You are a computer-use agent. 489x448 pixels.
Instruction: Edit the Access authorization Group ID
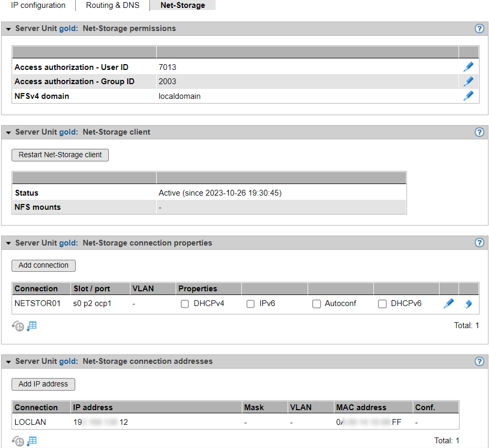pos(468,82)
